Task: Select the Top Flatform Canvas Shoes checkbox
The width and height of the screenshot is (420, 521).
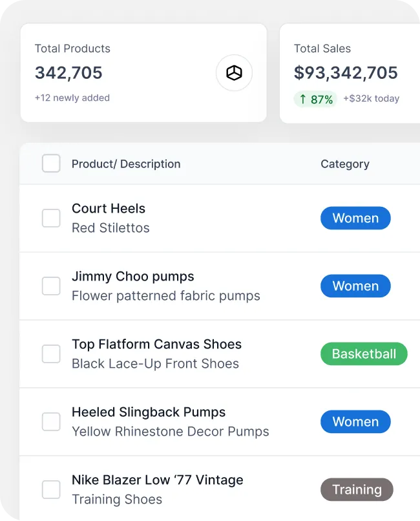Action: [51, 354]
